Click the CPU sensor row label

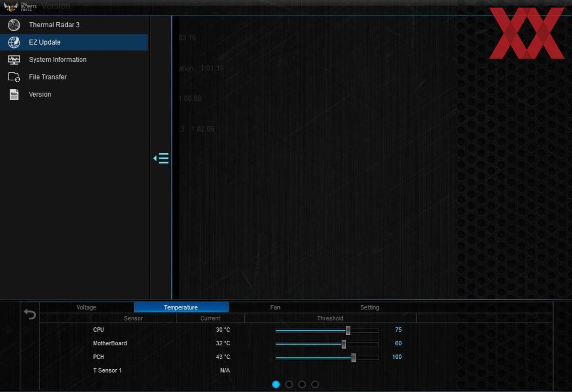coord(98,330)
